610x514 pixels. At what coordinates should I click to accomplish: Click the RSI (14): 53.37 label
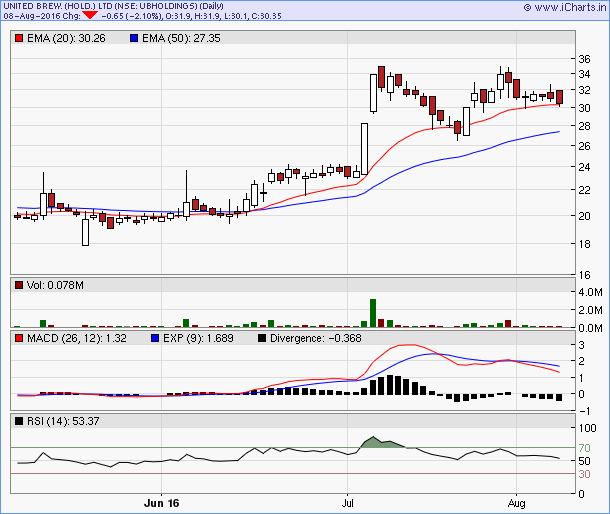pos(63,421)
